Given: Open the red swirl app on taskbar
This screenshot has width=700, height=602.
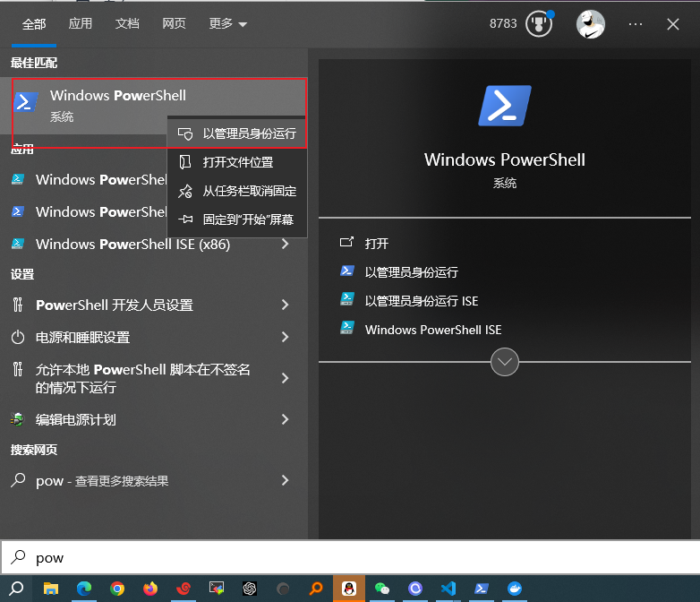Looking at the screenshot, I should pos(184,589).
